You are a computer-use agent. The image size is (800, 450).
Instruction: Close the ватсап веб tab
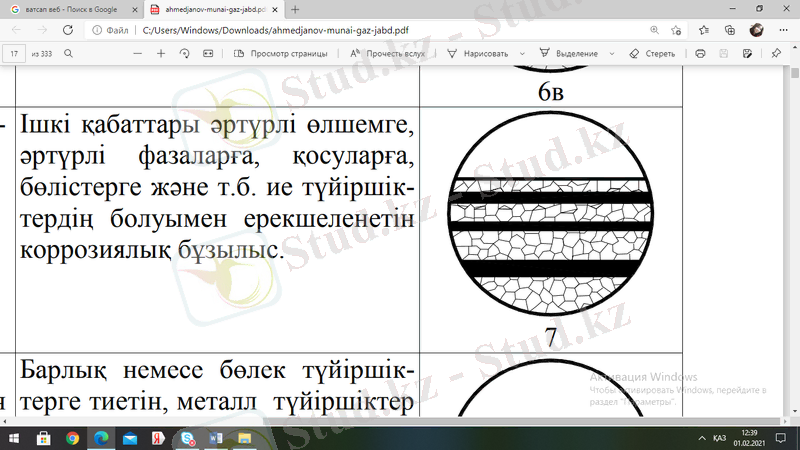(x=135, y=10)
